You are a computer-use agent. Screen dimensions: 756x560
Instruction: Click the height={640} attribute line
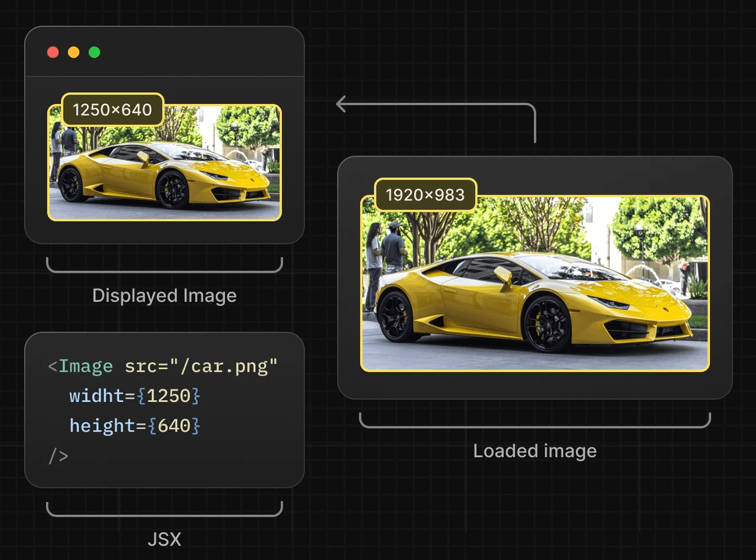pyautogui.click(x=135, y=426)
